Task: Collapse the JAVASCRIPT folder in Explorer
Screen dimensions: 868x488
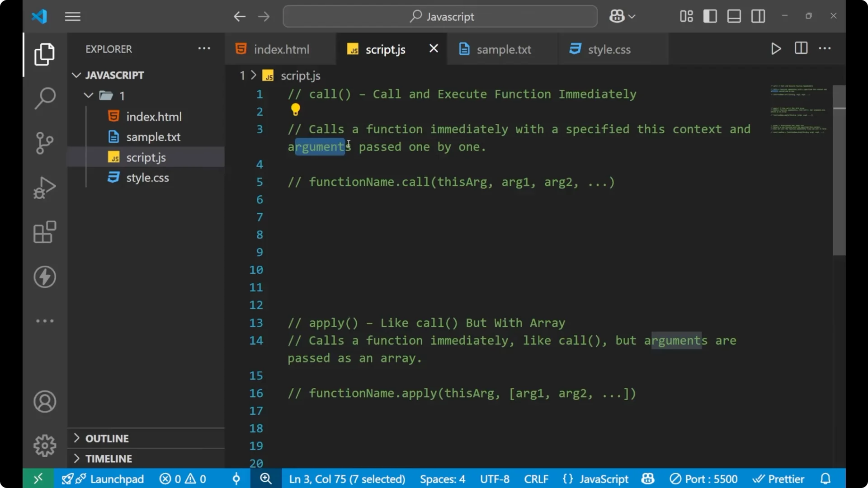Action: click(x=75, y=75)
